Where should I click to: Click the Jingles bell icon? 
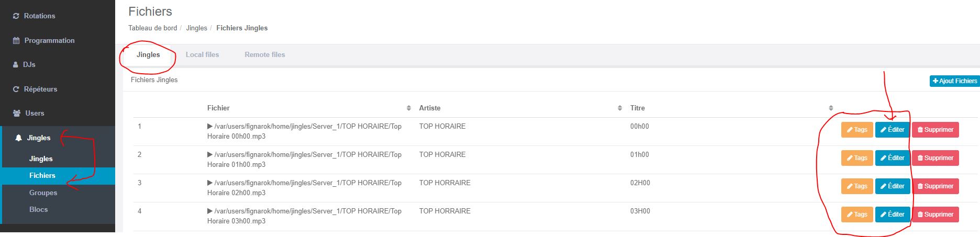(x=19, y=138)
